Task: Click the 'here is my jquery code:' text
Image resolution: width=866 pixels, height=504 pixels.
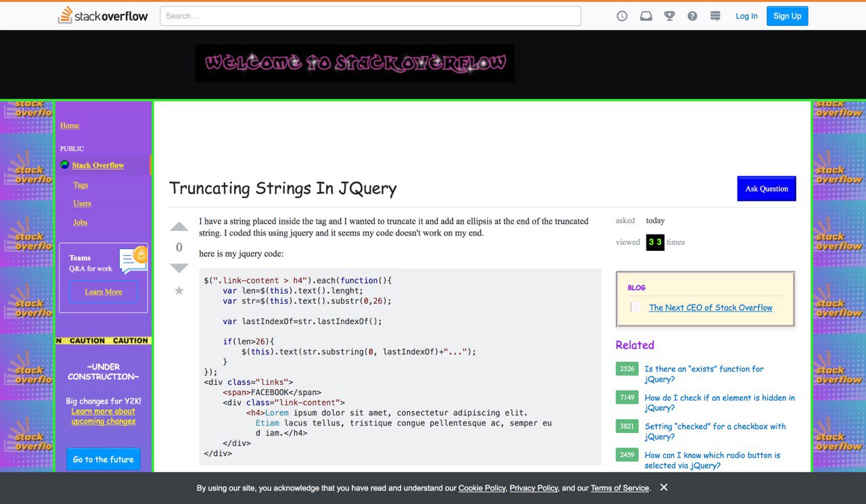Action: [x=242, y=254]
